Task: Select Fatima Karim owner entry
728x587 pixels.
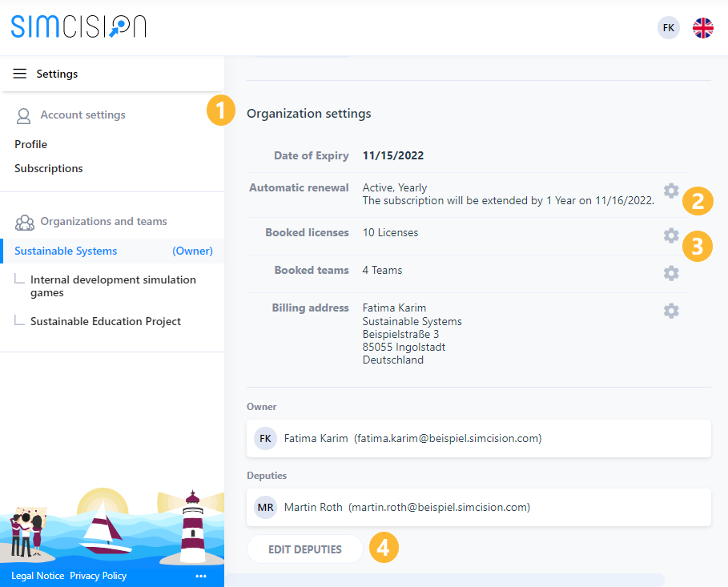Action: (x=479, y=438)
